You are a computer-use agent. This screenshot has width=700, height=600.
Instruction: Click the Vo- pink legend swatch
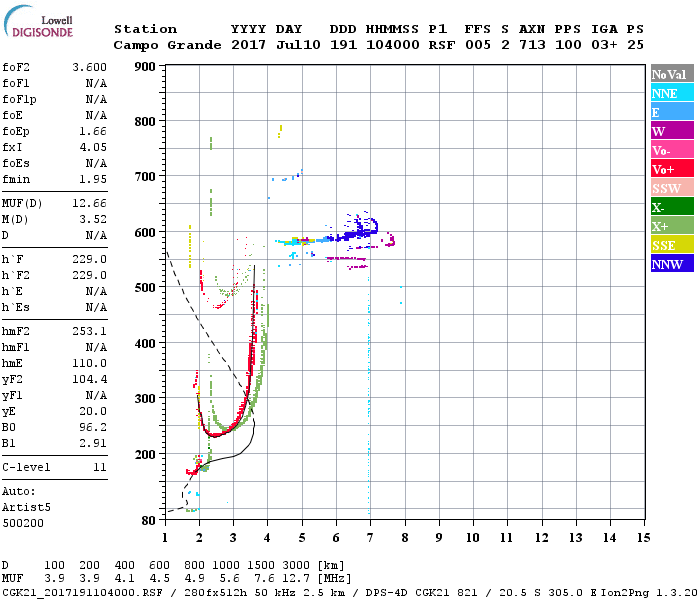(x=672, y=150)
